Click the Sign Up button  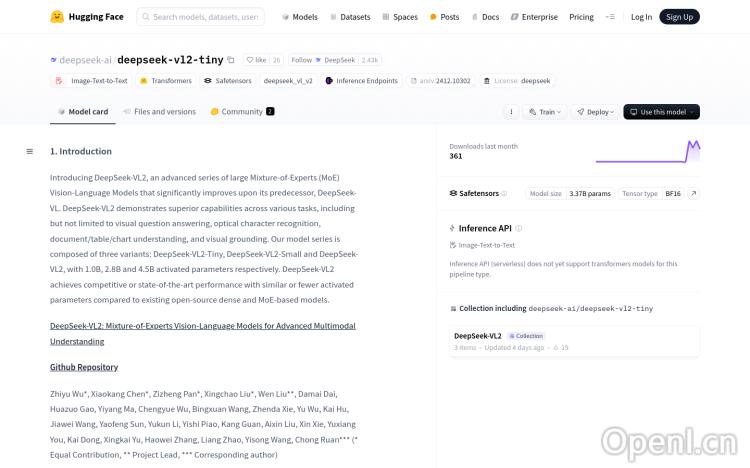click(679, 17)
